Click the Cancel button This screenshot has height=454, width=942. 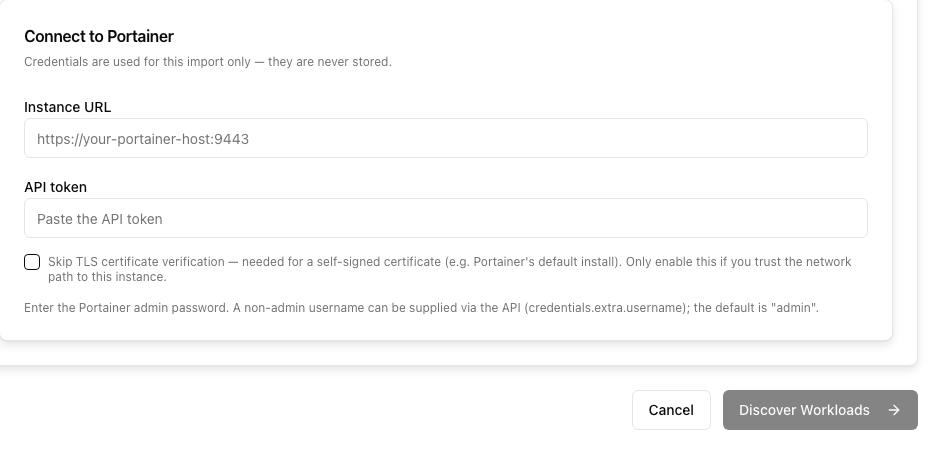point(671,410)
